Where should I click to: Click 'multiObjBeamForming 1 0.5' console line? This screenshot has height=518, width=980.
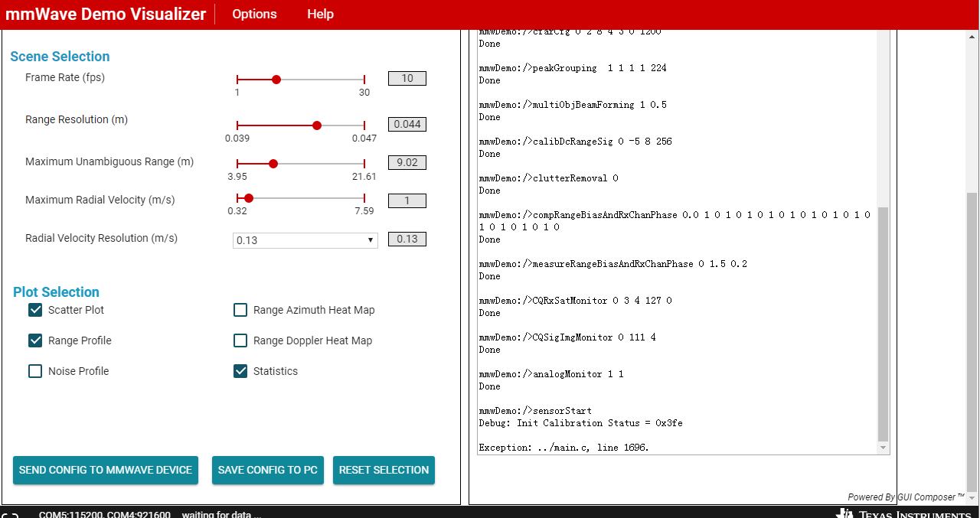tap(573, 105)
